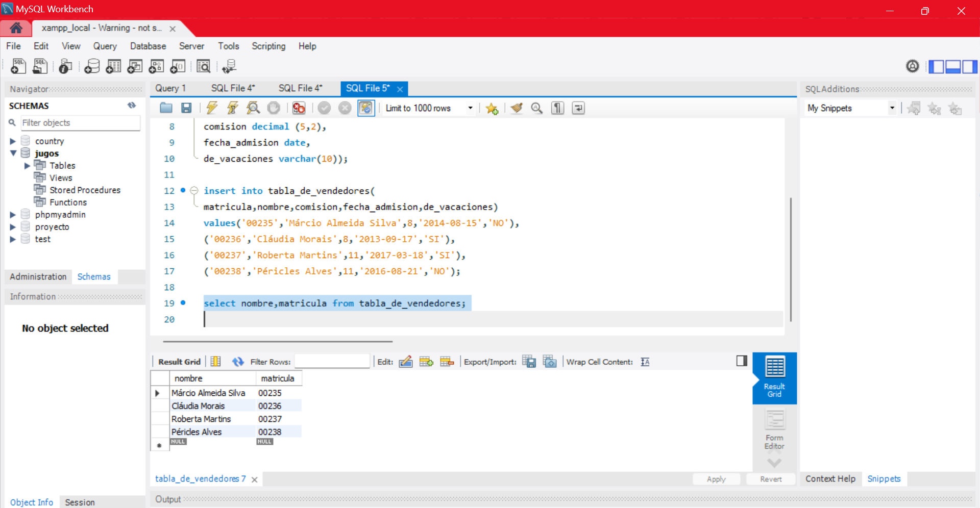Image resolution: width=980 pixels, height=508 pixels.
Task: Toggle the left sidebar panel visibility
Action: tap(936, 66)
